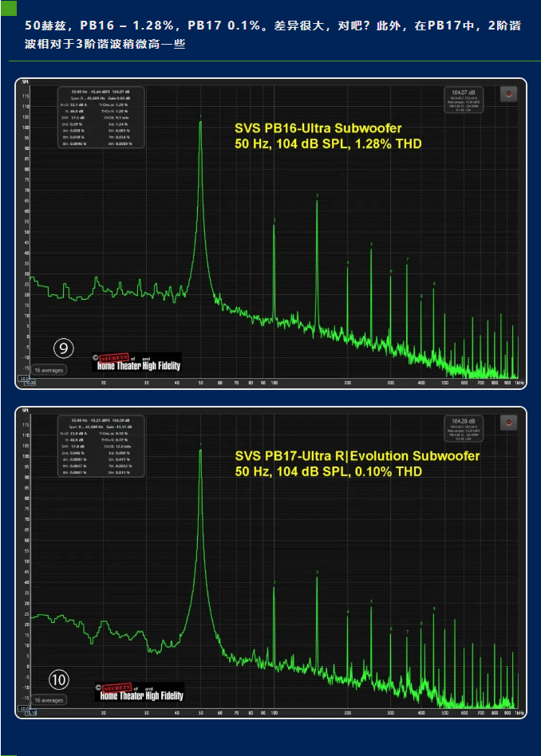Click Home Theater High Fidelity logo in top graph
This screenshot has height=756, width=541.
coord(136,363)
